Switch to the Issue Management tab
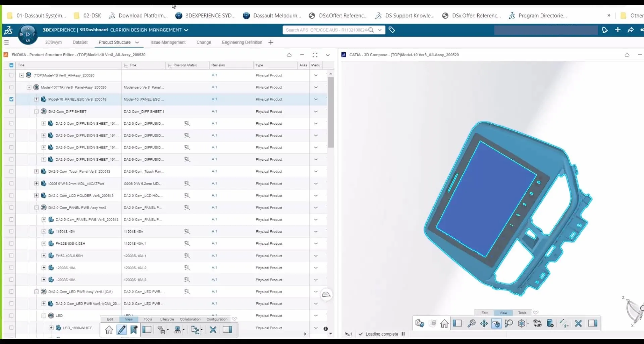644x344 pixels. click(x=168, y=42)
